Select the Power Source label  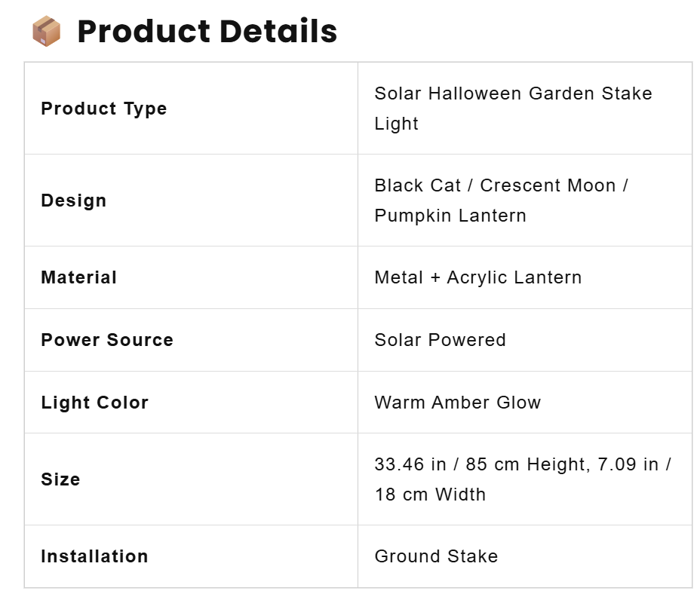pos(107,339)
